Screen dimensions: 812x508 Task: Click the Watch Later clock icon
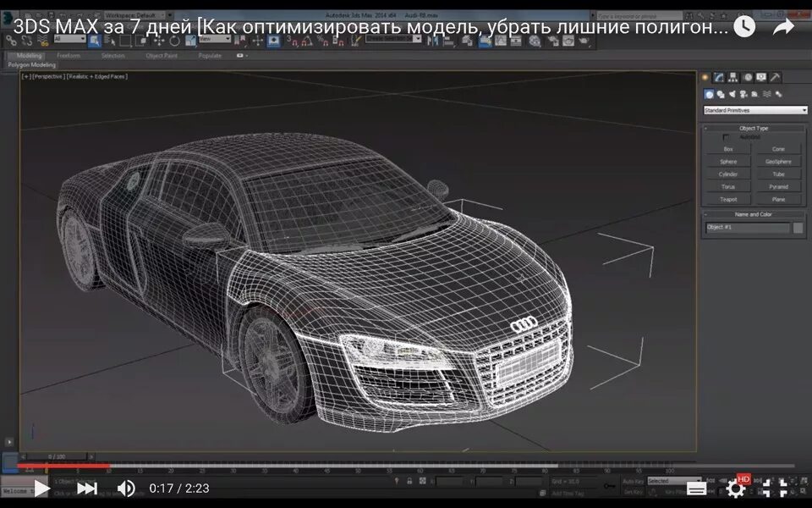pos(744,26)
